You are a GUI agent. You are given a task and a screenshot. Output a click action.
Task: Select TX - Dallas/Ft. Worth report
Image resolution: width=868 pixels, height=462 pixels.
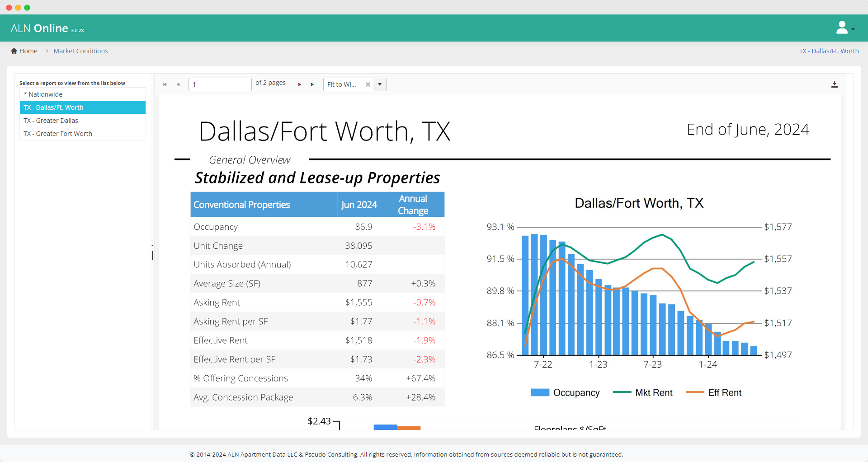point(83,107)
